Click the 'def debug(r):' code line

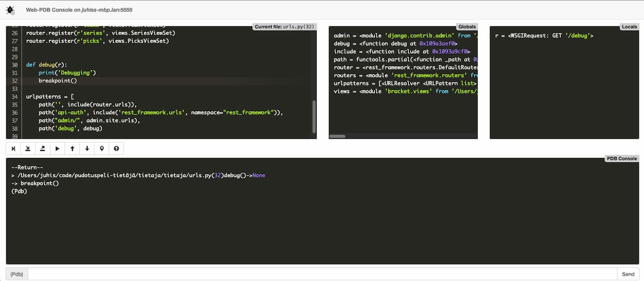46,65
